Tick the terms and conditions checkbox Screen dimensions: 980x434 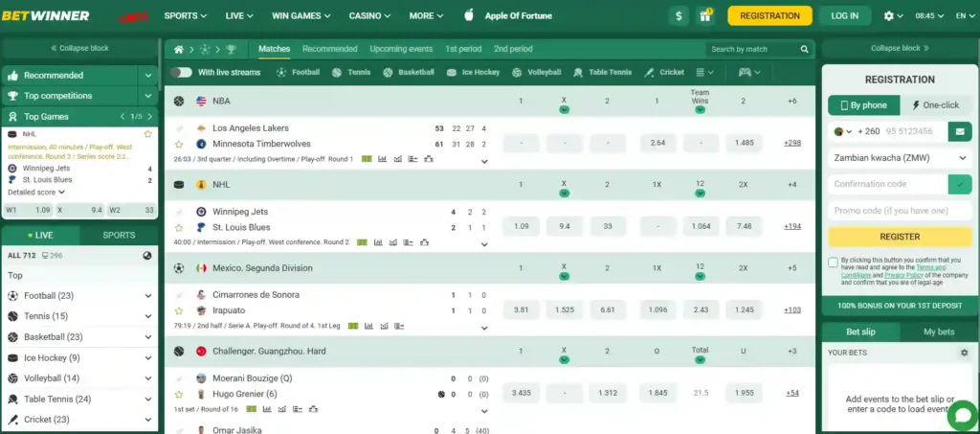(833, 263)
